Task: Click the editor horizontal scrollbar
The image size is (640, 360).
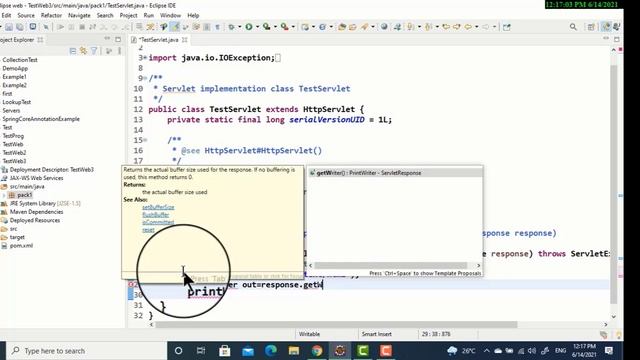Action: tap(336, 324)
